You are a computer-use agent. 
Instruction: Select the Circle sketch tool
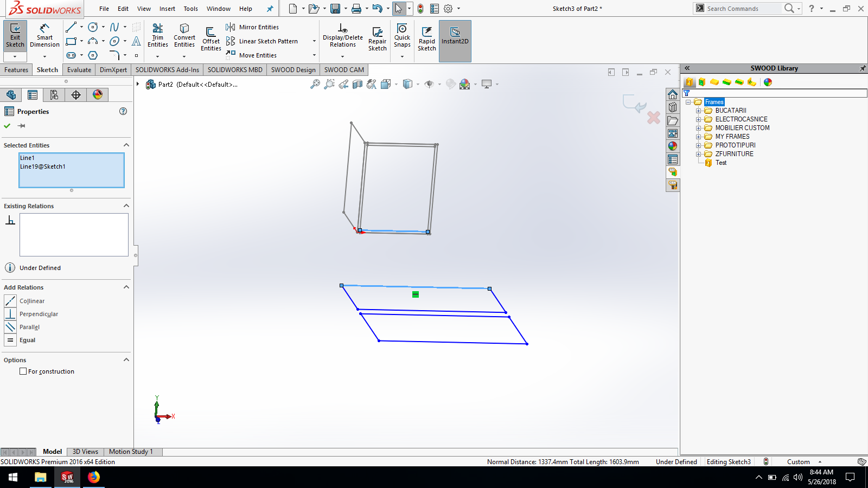coord(93,27)
